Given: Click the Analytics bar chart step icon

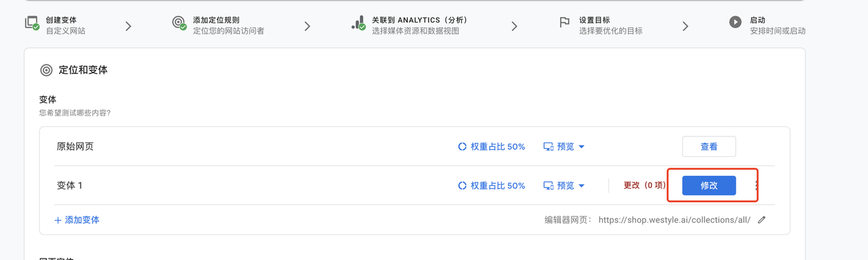Looking at the screenshot, I should coord(359,23).
